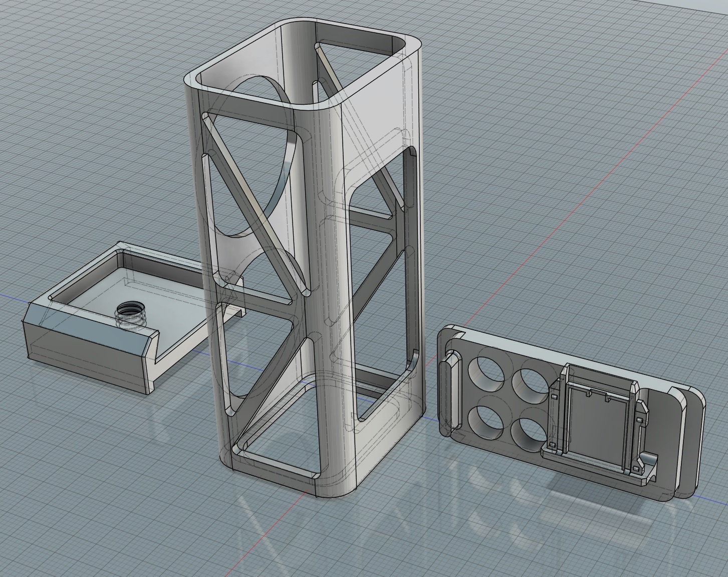Select the top-right circular hole in the plate
Screen dimensions: 728x577
point(529,384)
